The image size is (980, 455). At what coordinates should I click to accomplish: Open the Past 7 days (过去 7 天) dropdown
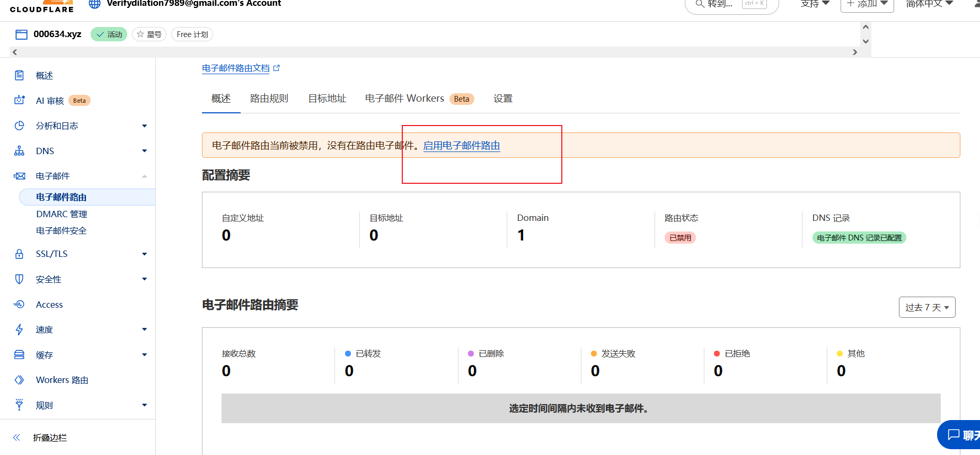926,307
